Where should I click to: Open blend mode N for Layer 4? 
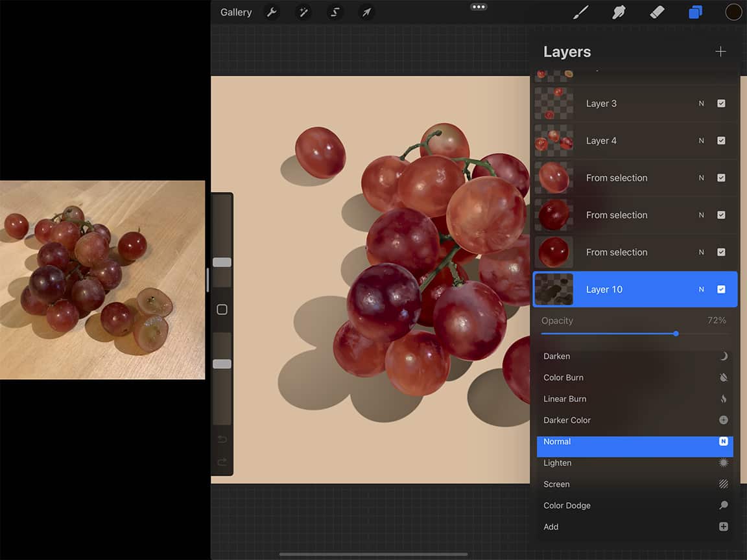(x=701, y=141)
